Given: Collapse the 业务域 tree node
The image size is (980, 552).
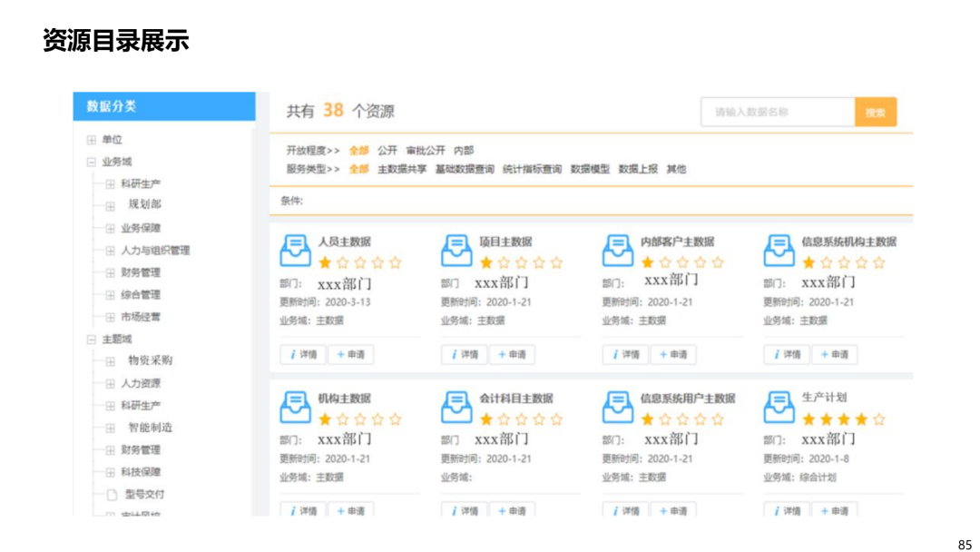Looking at the screenshot, I should pos(92,162).
